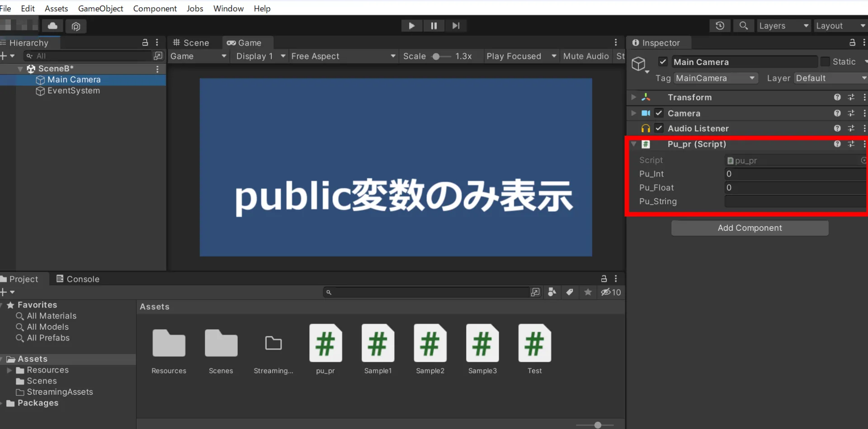
Task: Open the global search icon
Action: [x=744, y=26]
